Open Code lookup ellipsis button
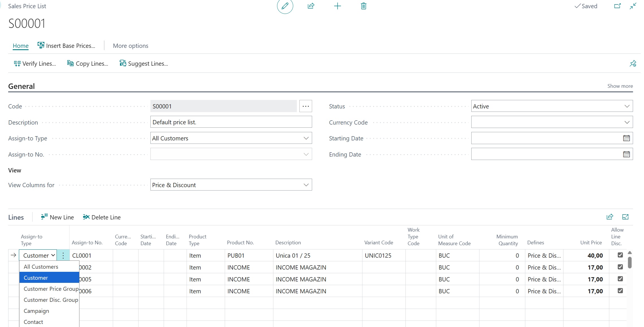 click(x=306, y=106)
